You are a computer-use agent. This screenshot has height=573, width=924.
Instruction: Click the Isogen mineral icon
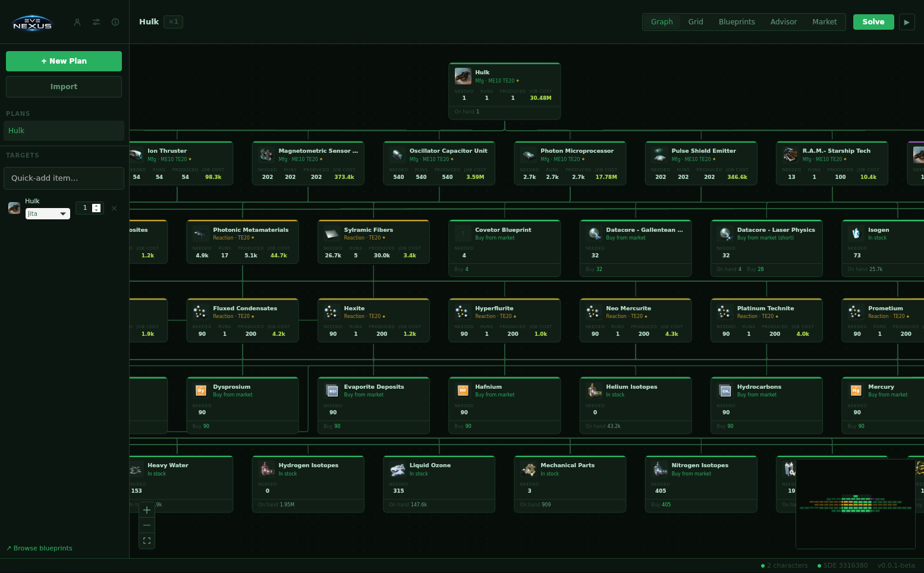pyautogui.click(x=856, y=233)
